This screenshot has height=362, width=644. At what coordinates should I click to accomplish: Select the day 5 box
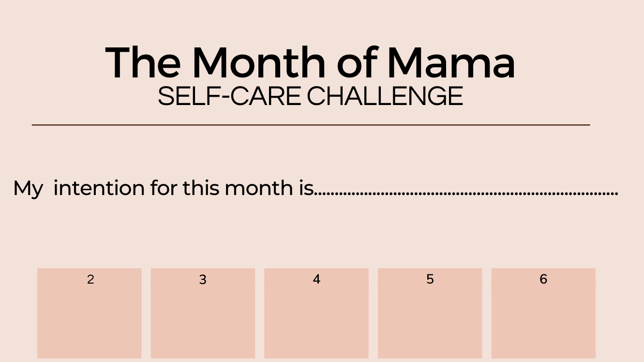430,319
